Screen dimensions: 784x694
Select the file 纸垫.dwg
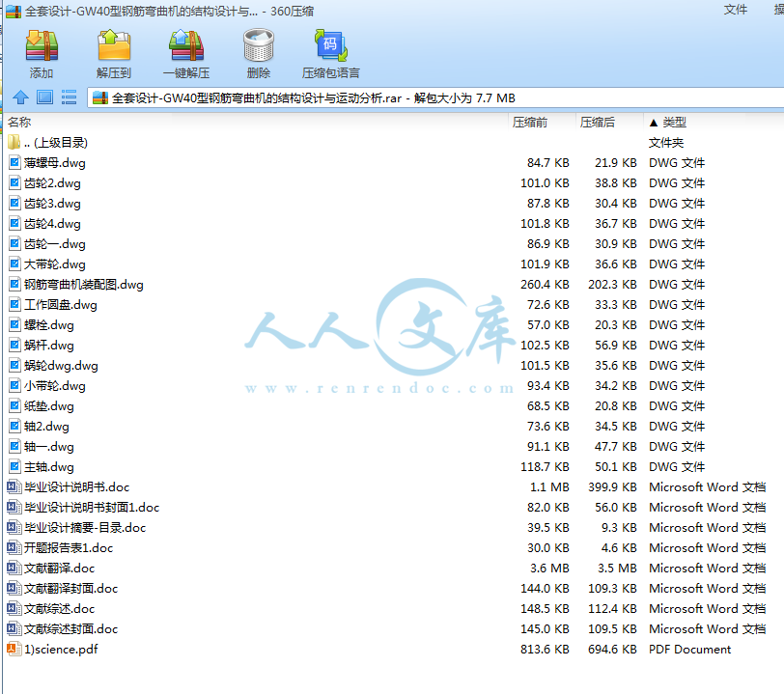pyautogui.click(x=49, y=406)
